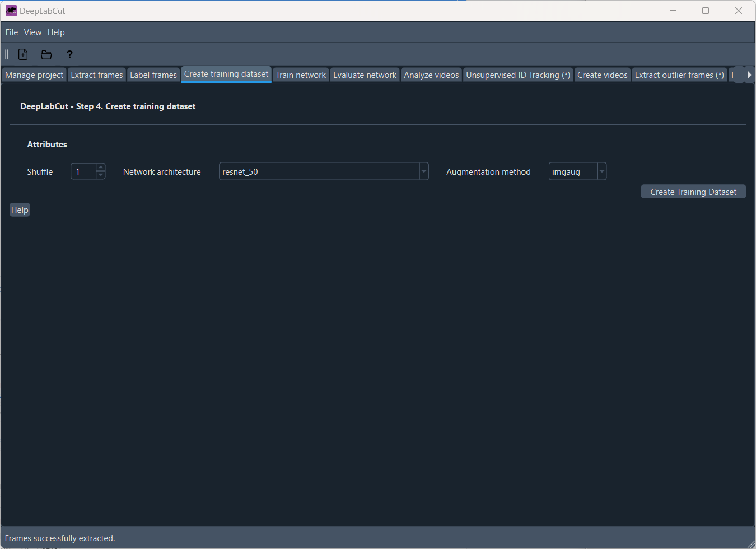Open the Evaluate network tab
The width and height of the screenshot is (756, 549).
(365, 75)
